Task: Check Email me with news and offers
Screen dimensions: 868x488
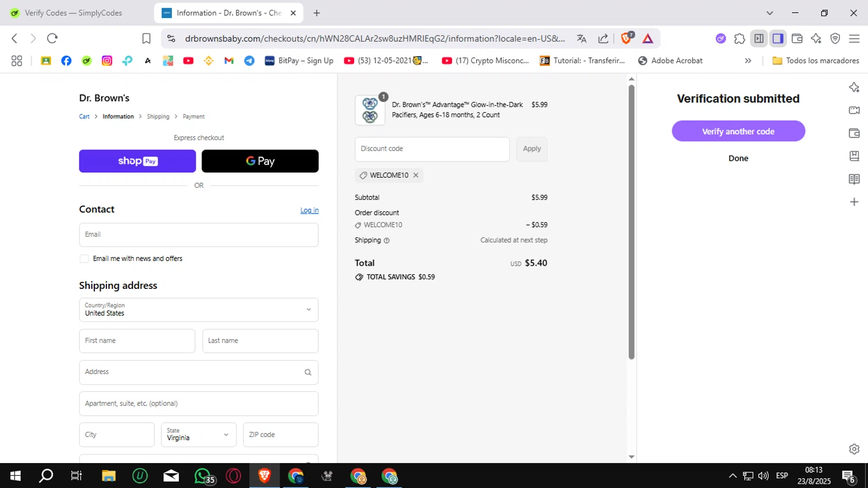Action: pos(84,259)
